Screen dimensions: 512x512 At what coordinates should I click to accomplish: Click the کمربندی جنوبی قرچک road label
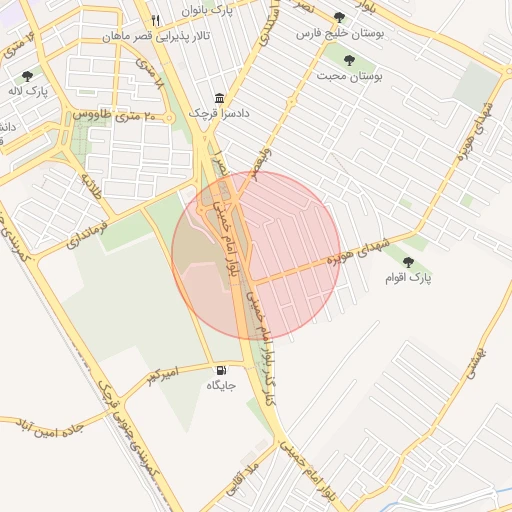(x=127, y=429)
